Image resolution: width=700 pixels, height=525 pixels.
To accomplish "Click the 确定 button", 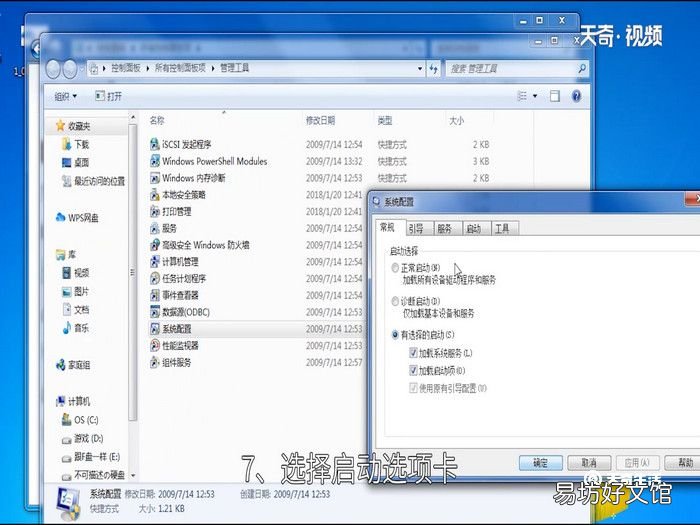I will click(540, 462).
